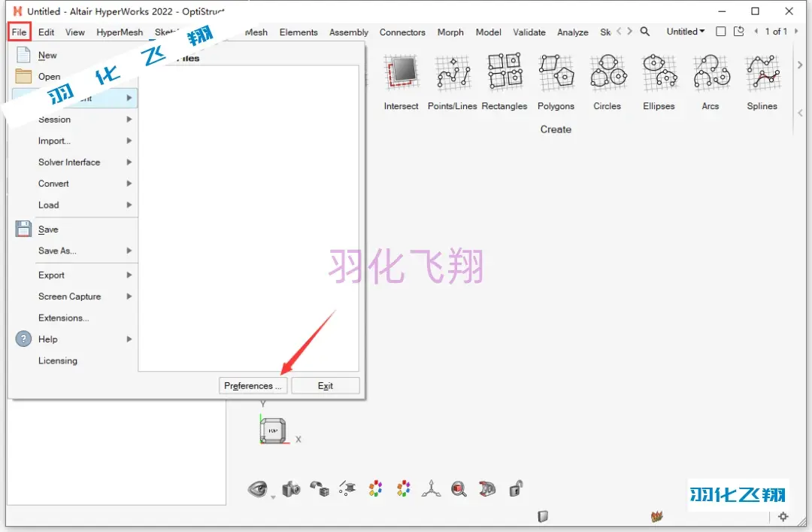This screenshot has height=532, width=812.
Task: Click the blue Help question mark icon
Action: point(23,339)
